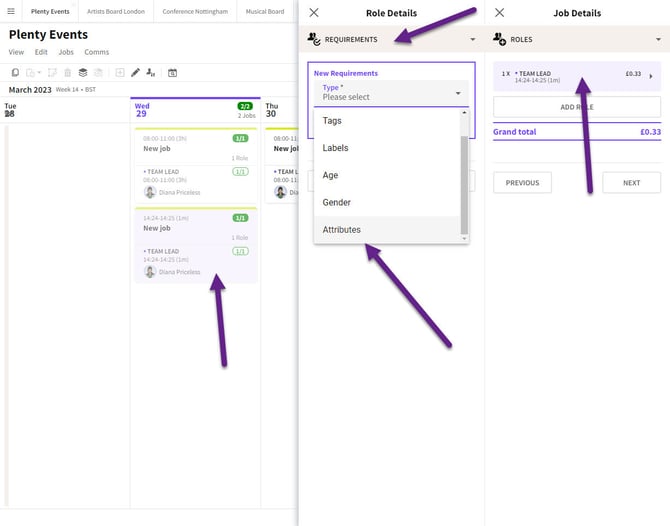Screen dimensions: 670x526
Task: Expand the Requirements section dropdown
Action: tap(472, 39)
